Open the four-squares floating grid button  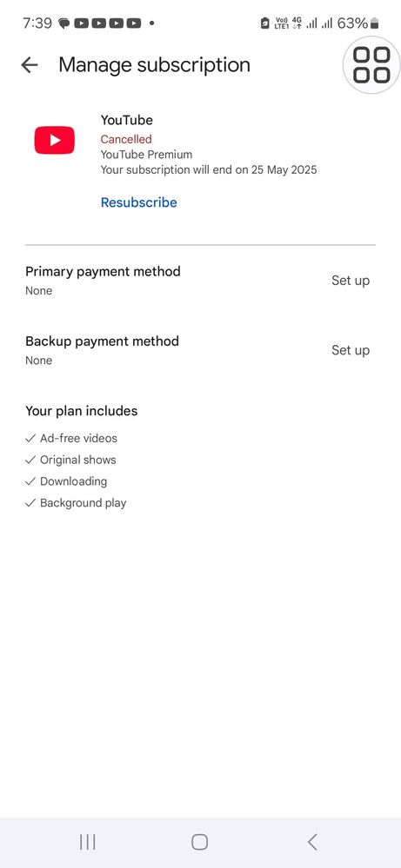click(371, 65)
